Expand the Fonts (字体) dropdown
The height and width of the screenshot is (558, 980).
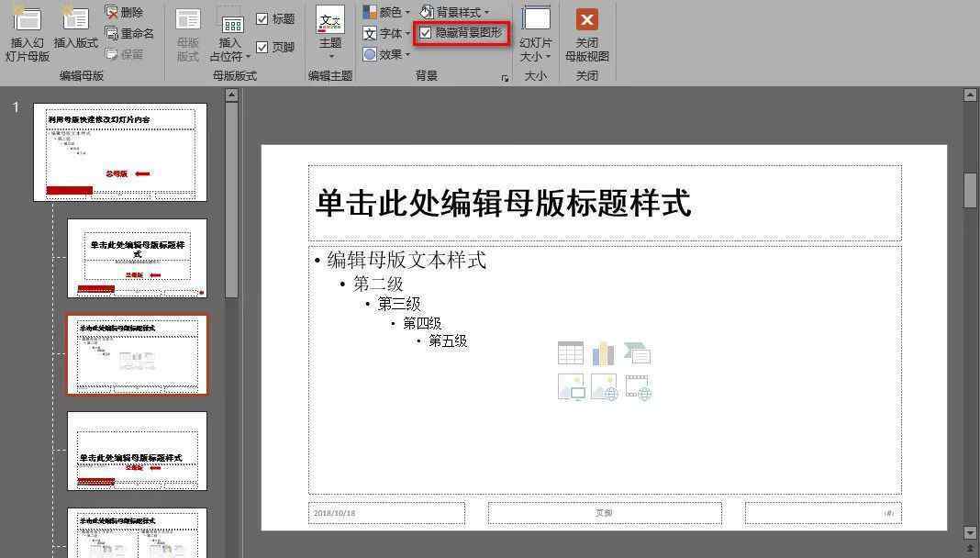tap(386, 34)
